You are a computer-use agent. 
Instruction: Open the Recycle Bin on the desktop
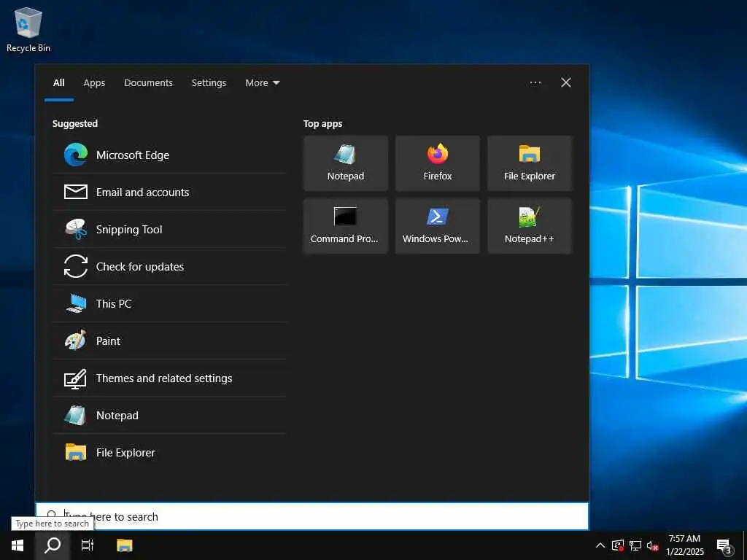tap(28, 29)
